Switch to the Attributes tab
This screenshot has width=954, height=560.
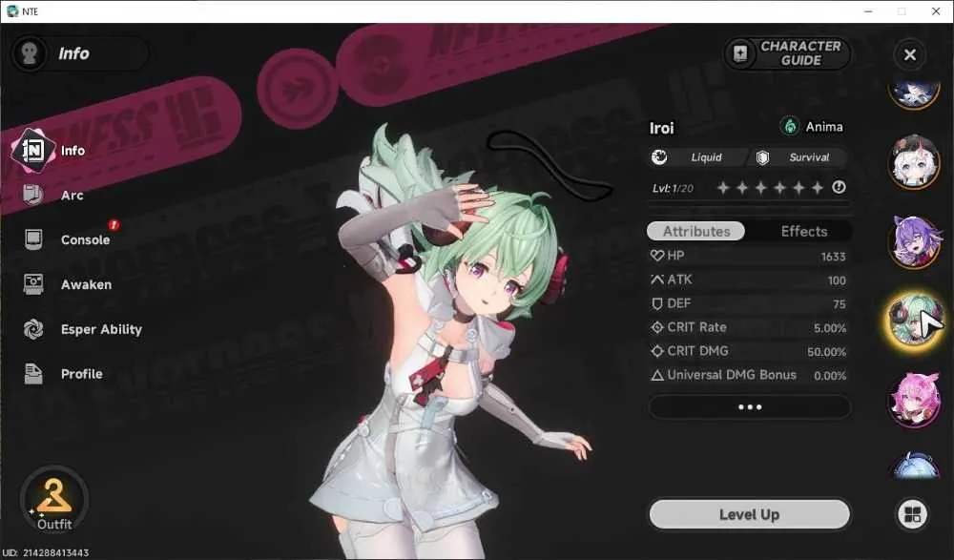(x=695, y=231)
